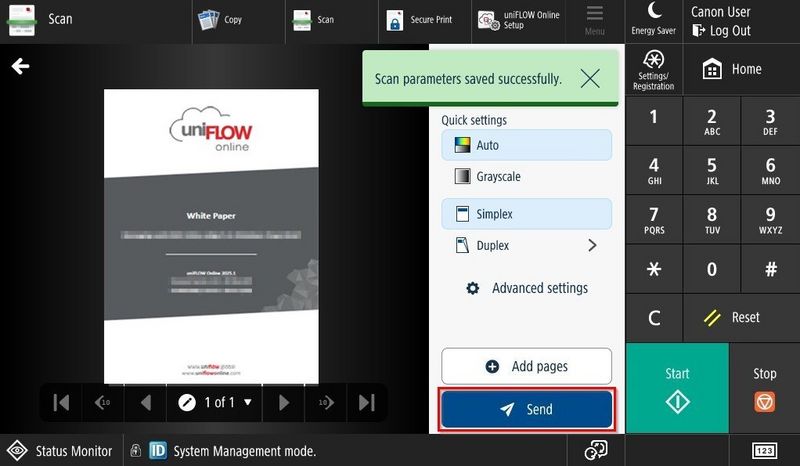Open the Copy function in top bar
This screenshot has height=466, width=800.
pyautogui.click(x=220, y=19)
